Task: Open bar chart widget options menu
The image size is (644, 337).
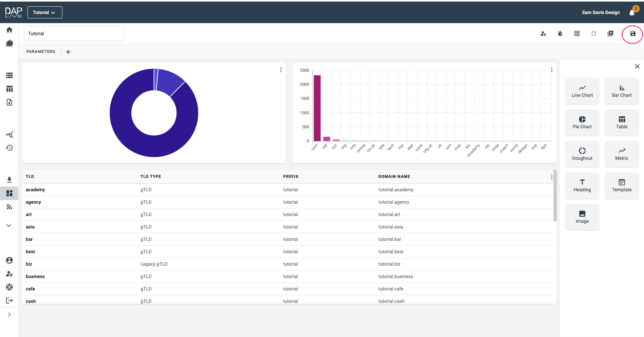Action: [551, 70]
